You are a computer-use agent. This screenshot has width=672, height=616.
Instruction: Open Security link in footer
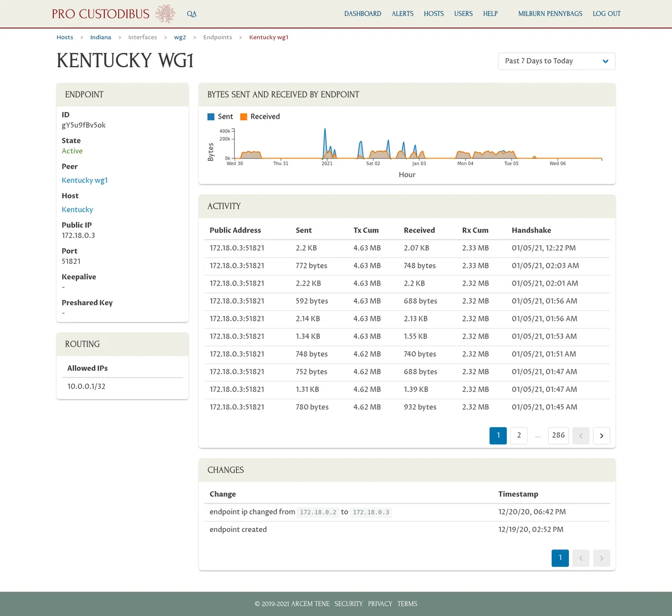click(x=348, y=604)
